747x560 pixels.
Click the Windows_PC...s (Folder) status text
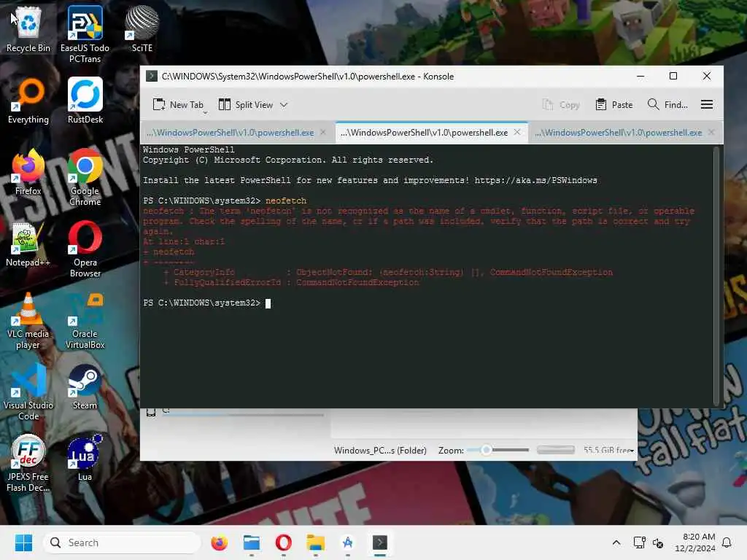380,451
